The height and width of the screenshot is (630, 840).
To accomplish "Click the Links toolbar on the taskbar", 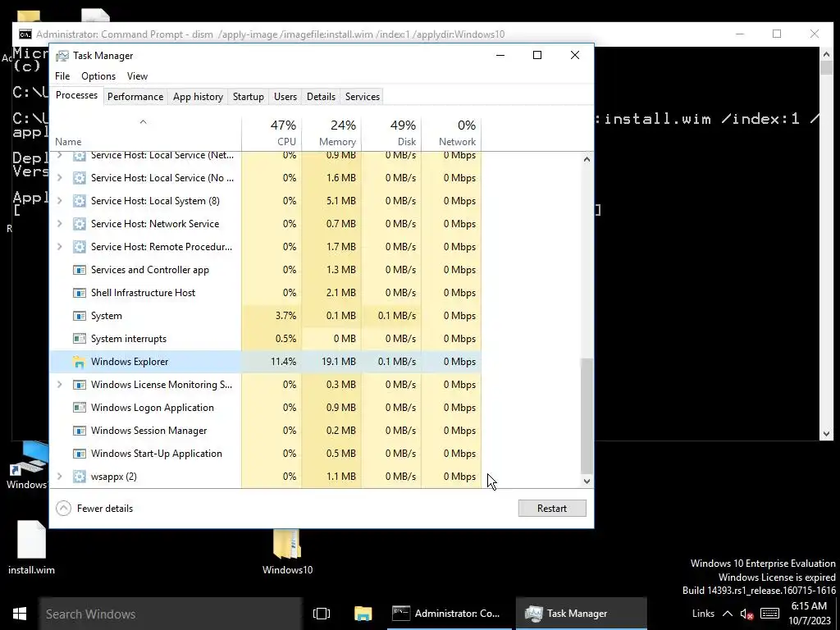I will (703, 614).
